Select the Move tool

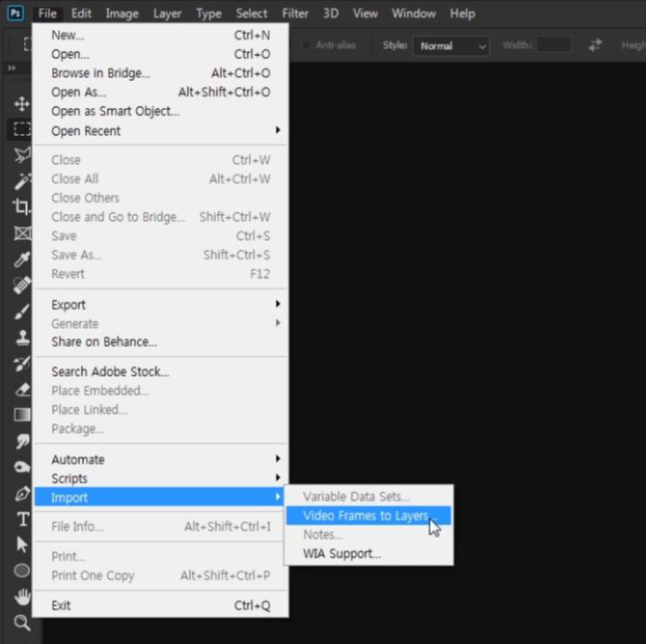click(22, 103)
